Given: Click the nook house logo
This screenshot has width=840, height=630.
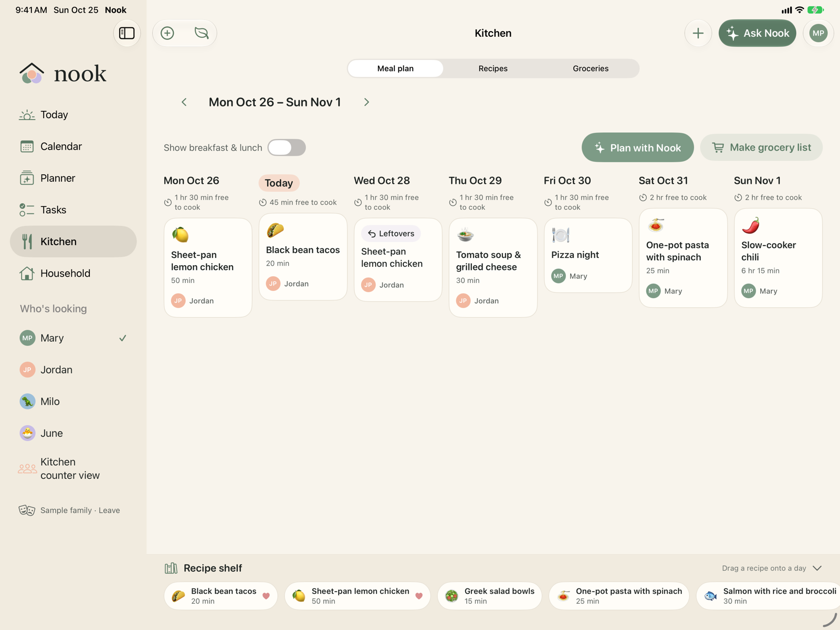Looking at the screenshot, I should pos(32,73).
